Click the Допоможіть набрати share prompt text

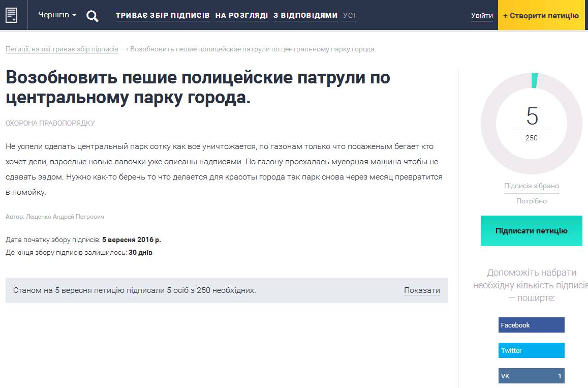click(532, 285)
